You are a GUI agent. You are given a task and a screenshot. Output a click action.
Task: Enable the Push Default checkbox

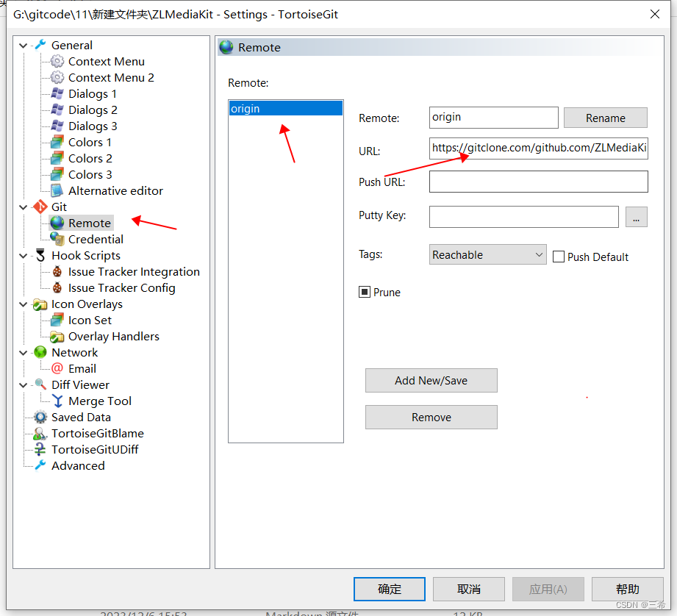tap(559, 257)
